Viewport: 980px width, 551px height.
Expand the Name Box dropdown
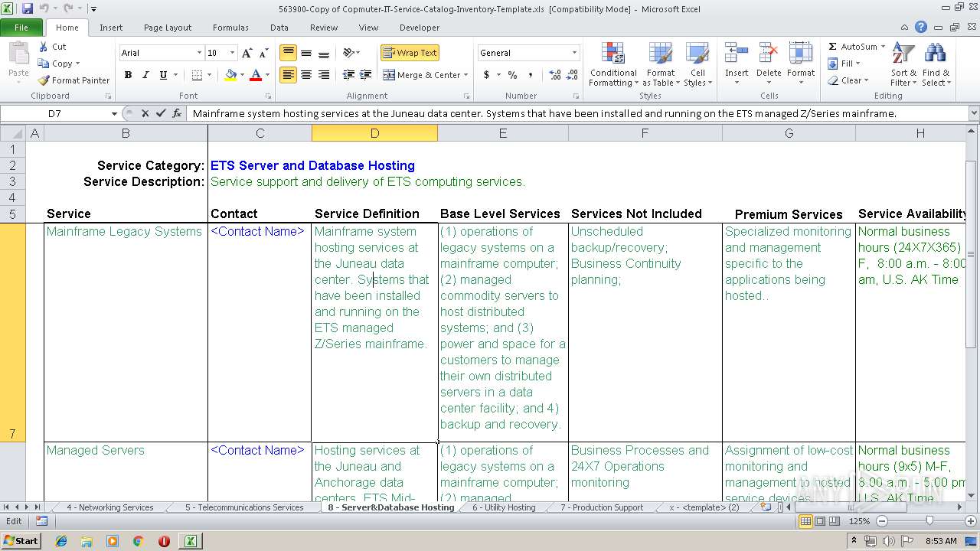point(114,113)
